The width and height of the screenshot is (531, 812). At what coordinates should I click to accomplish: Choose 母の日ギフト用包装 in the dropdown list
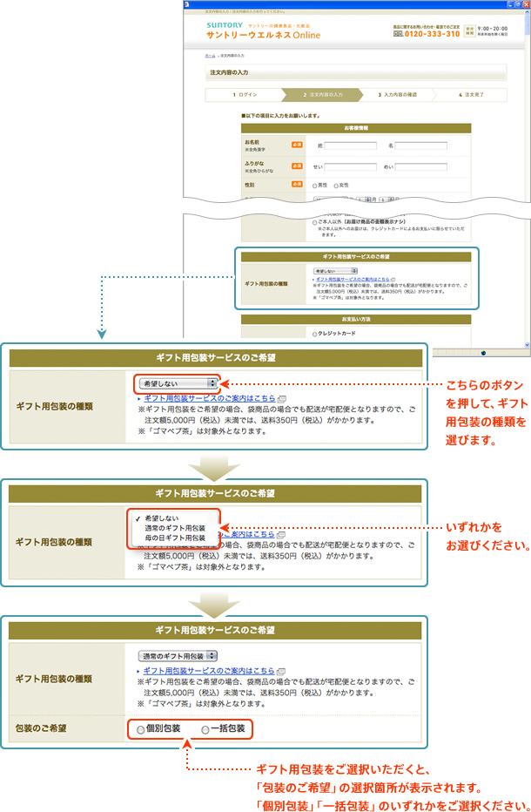[175, 538]
